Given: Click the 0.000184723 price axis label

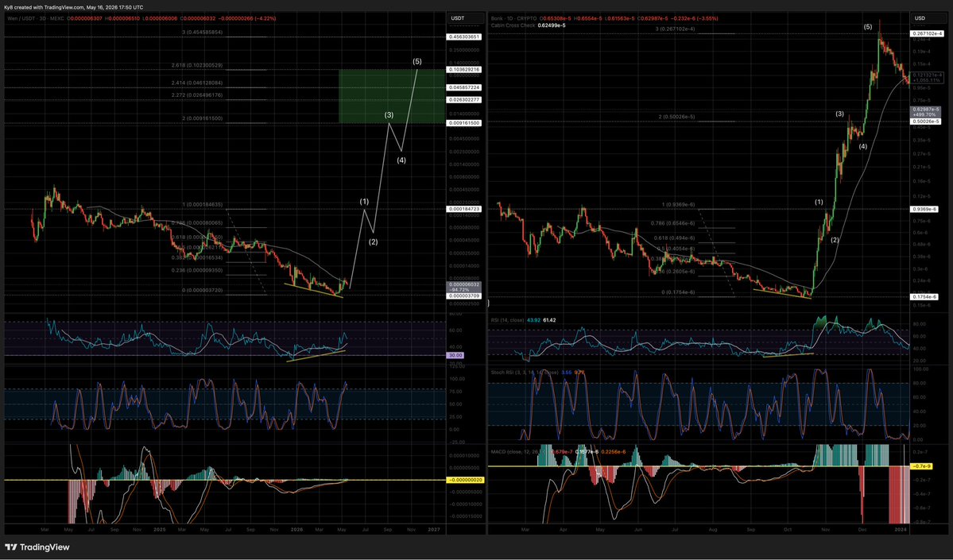Looking at the screenshot, I should pos(464,209).
